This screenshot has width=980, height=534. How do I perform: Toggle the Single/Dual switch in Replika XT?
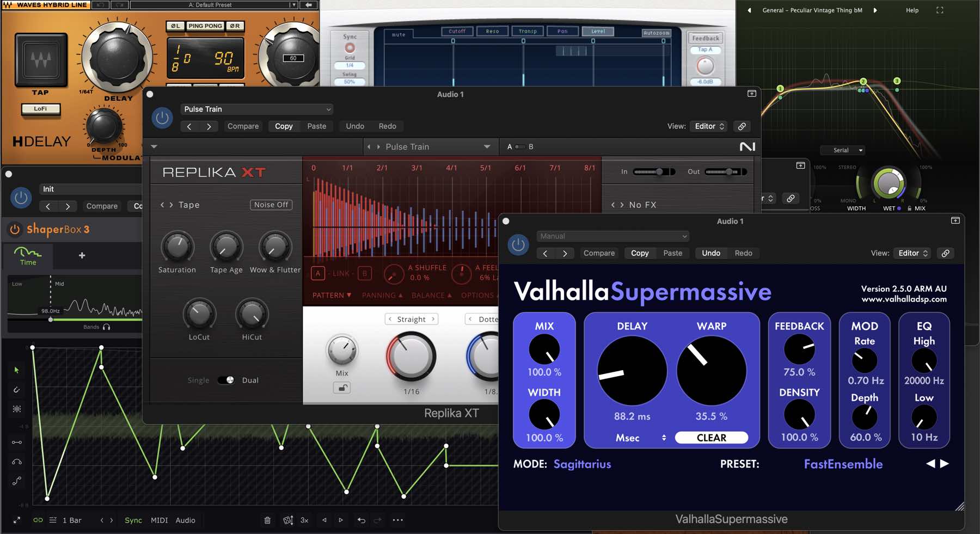pyautogui.click(x=226, y=380)
